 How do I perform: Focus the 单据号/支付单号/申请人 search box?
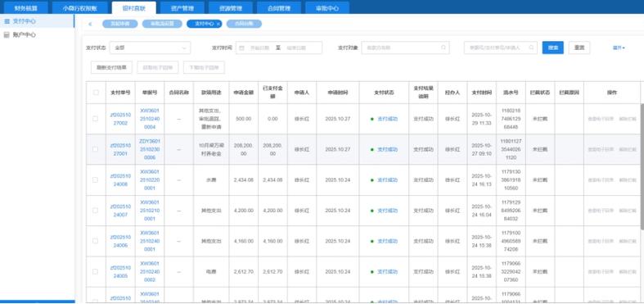pos(501,48)
